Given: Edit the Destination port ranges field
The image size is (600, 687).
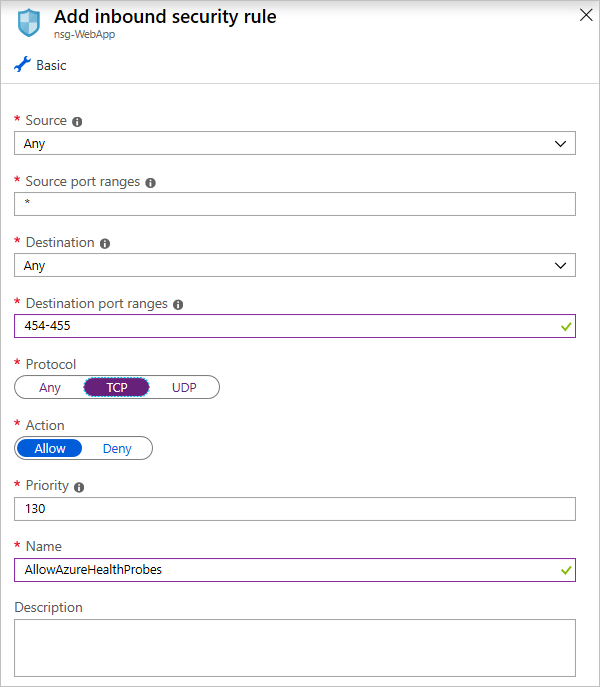Looking at the screenshot, I should tap(285, 326).
